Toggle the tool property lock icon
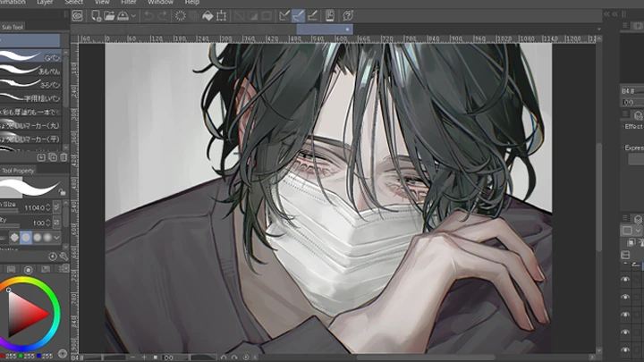644x362 pixels. tap(62, 192)
